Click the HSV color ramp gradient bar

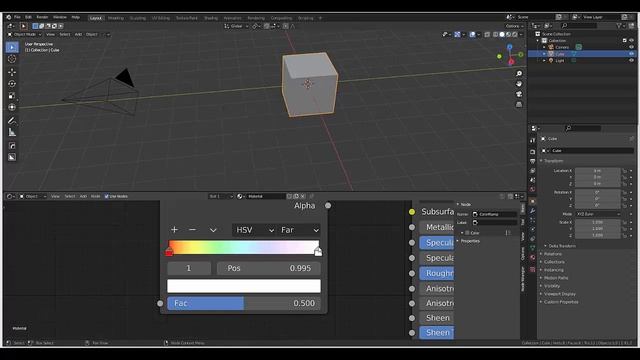point(244,247)
